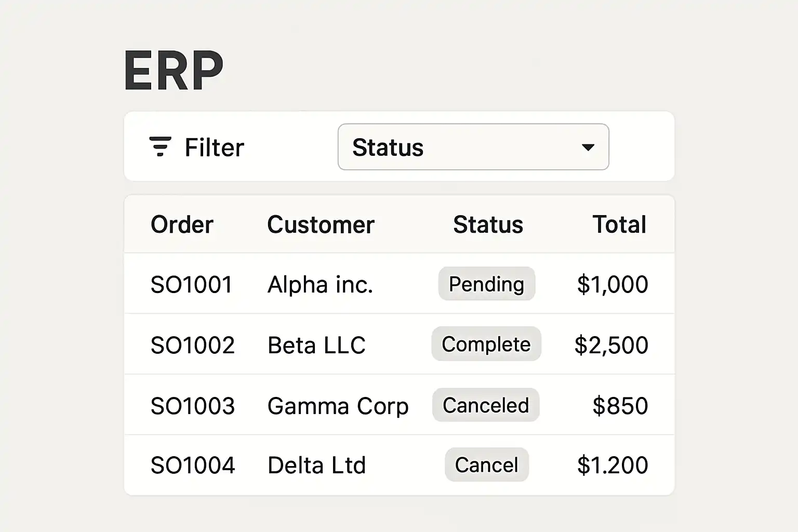
Task: Open order SO1003
Action: coord(192,406)
